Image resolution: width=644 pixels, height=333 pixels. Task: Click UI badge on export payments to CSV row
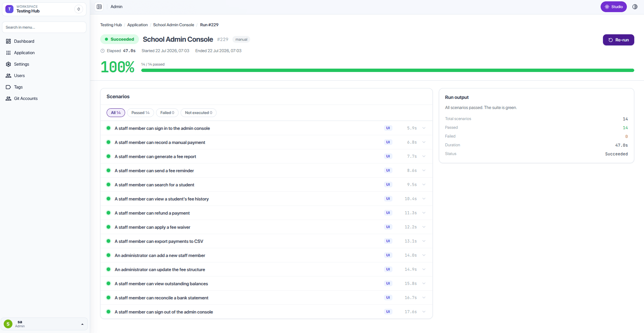pos(388,241)
